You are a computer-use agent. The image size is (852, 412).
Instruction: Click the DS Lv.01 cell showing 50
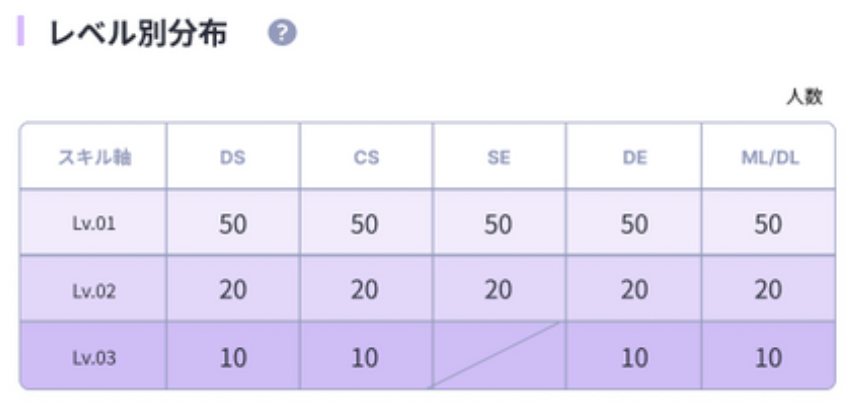click(x=232, y=223)
